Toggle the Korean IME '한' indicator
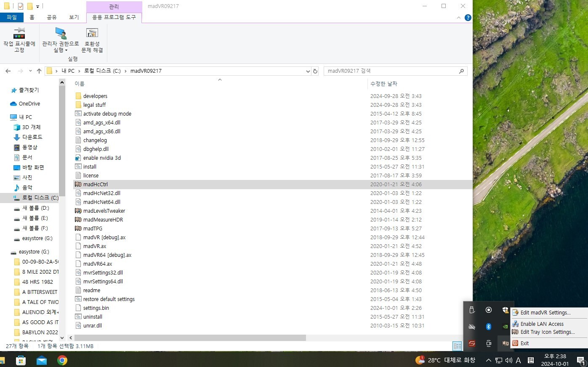Screen dimensions: 588x367 point(531,360)
